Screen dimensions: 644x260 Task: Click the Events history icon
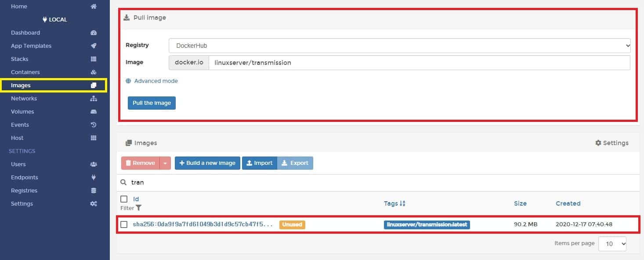pyautogui.click(x=93, y=125)
